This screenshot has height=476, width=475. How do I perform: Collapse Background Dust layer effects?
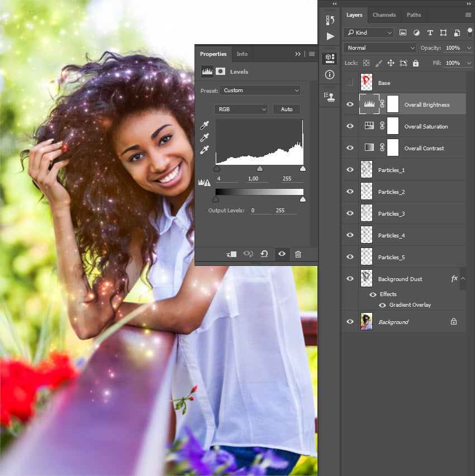tap(463, 278)
